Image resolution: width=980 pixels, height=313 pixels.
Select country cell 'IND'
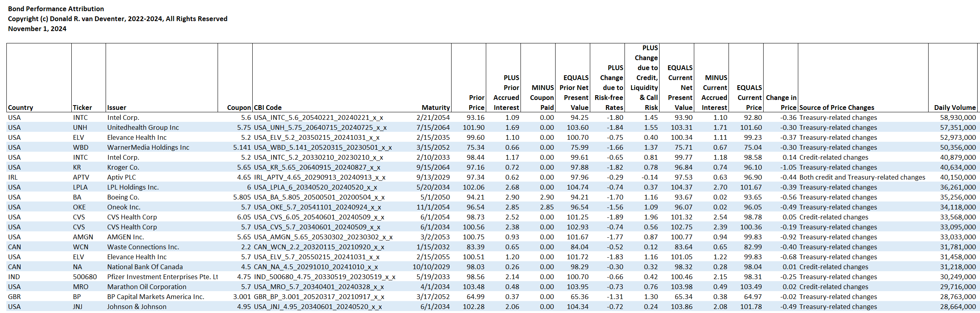[x=14, y=277]
